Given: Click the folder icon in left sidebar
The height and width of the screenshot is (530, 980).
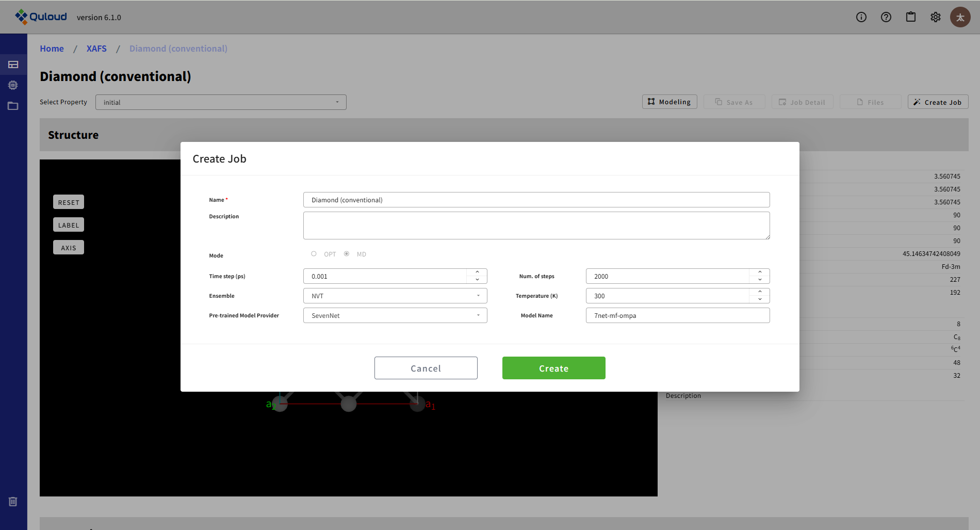Looking at the screenshot, I should pyautogui.click(x=13, y=106).
